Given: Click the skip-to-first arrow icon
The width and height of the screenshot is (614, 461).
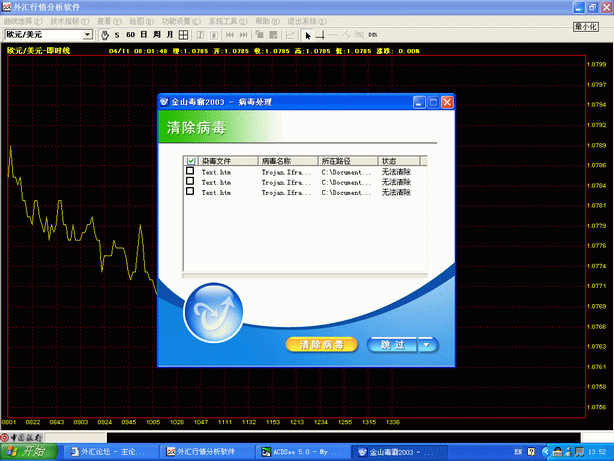Looking at the screenshot, I should pos(230,35).
